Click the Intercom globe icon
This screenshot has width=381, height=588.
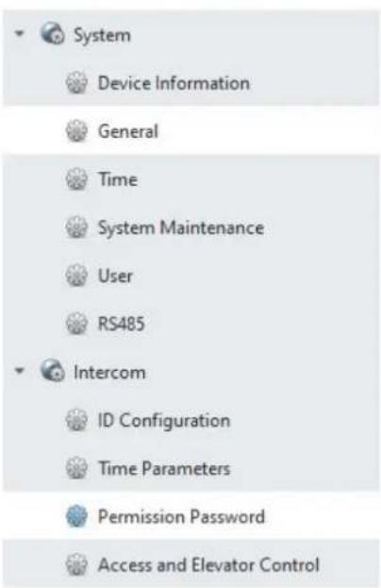tap(53, 370)
